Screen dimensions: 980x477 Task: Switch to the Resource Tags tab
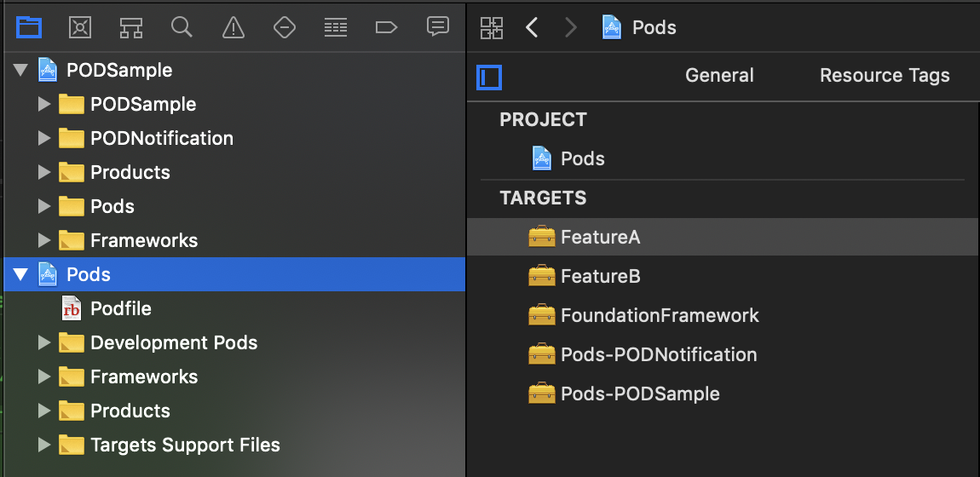coord(885,76)
